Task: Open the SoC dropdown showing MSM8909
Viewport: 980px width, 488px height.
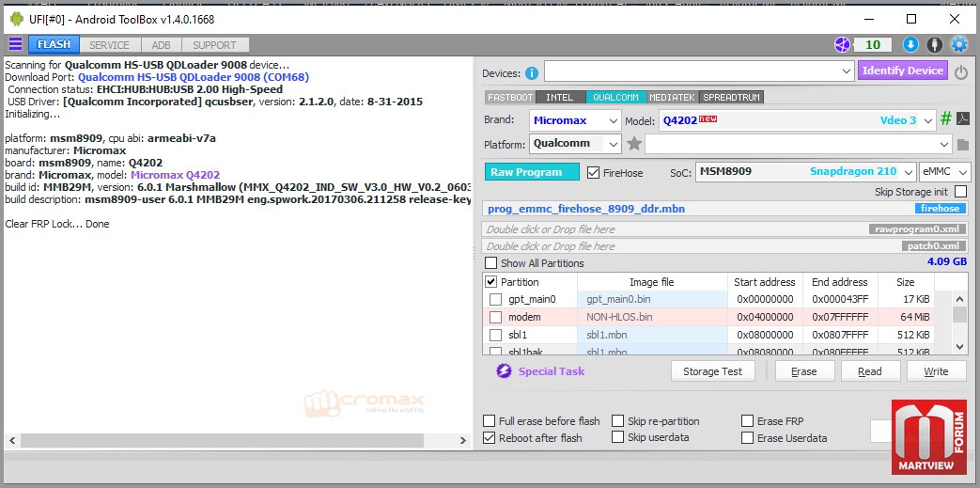Action: [x=805, y=171]
